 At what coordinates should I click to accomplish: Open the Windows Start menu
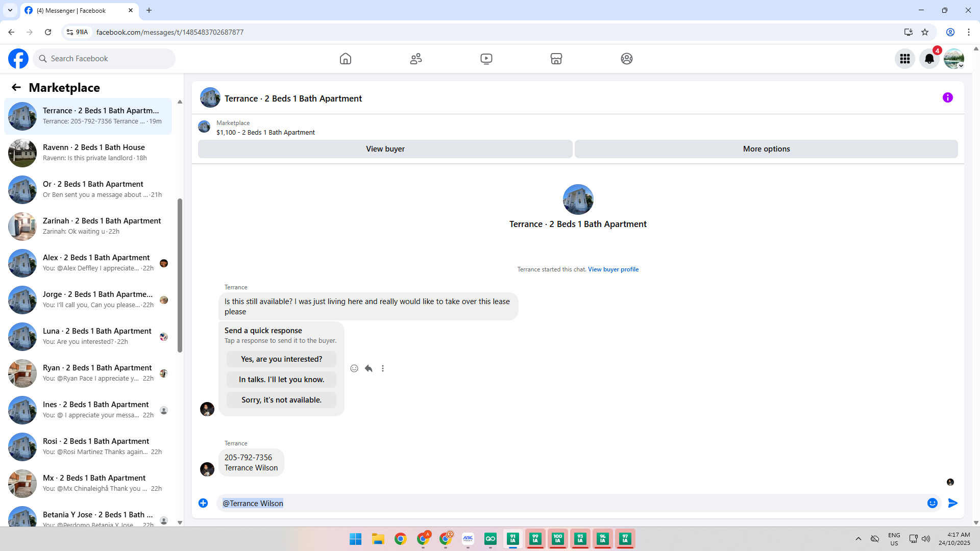pos(356,539)
